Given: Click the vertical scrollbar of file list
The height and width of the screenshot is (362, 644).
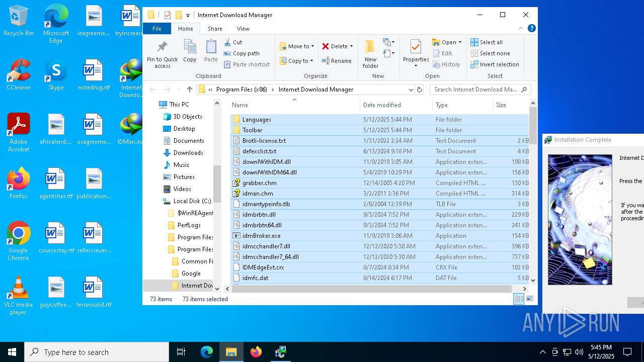Looking at the screenshot, I should pyautogui.click(x=533, y=126).
